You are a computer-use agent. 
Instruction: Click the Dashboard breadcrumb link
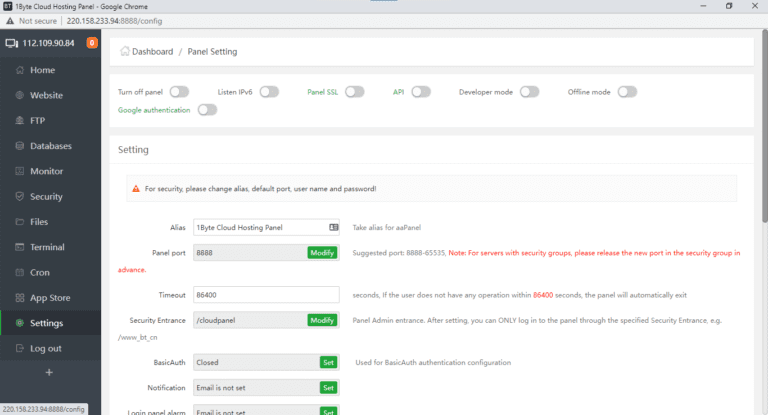pos(152,51)
